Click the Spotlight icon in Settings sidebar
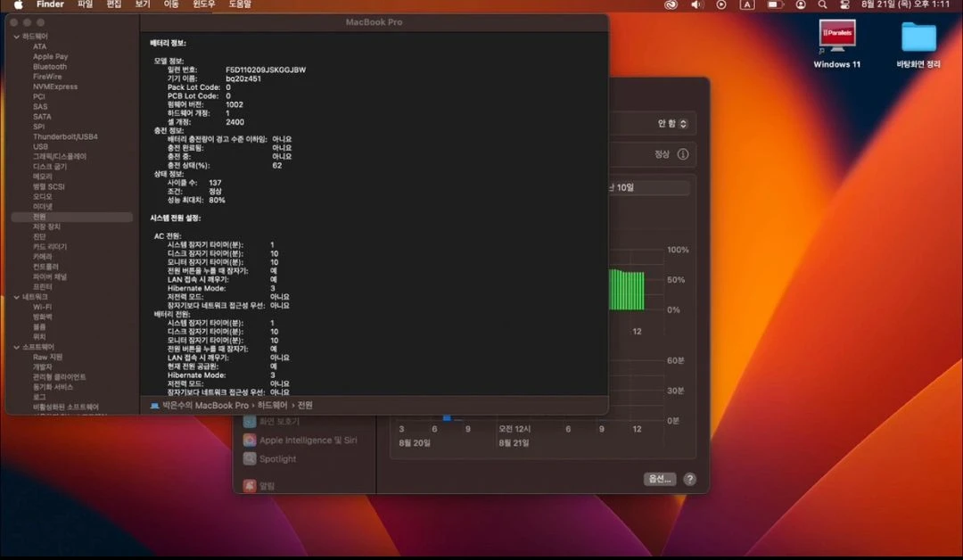This screenshot has width=963, height=560. click(250, 458)
